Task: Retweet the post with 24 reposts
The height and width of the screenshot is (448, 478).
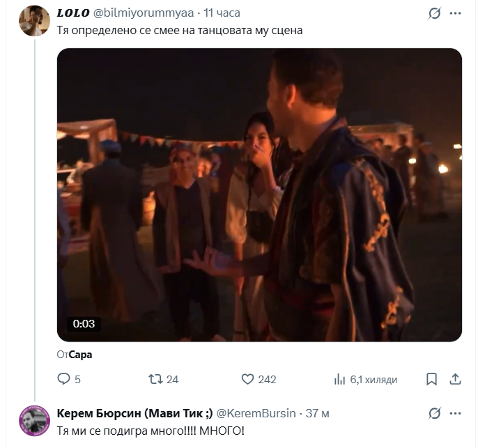Action: point(156,379)
